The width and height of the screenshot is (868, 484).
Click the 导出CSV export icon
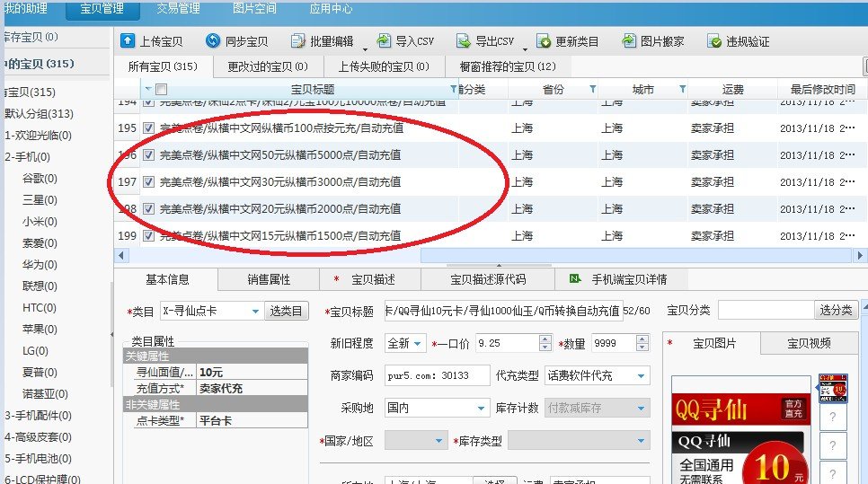463,41
